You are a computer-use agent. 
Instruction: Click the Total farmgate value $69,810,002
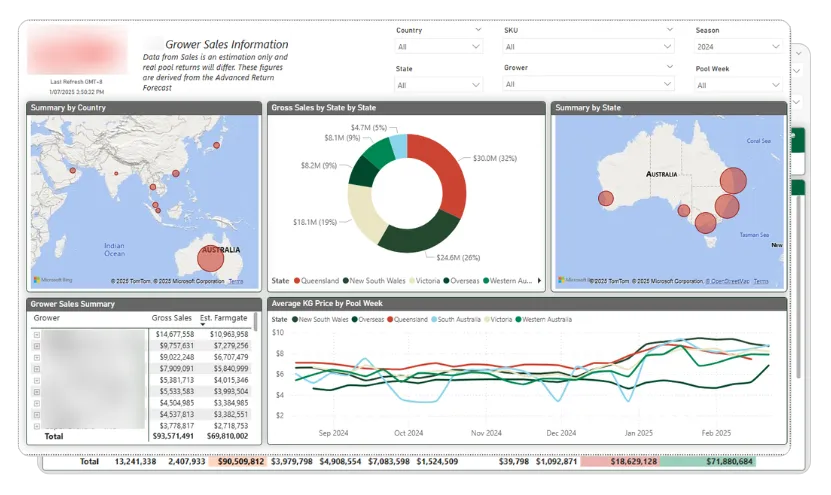227,436
